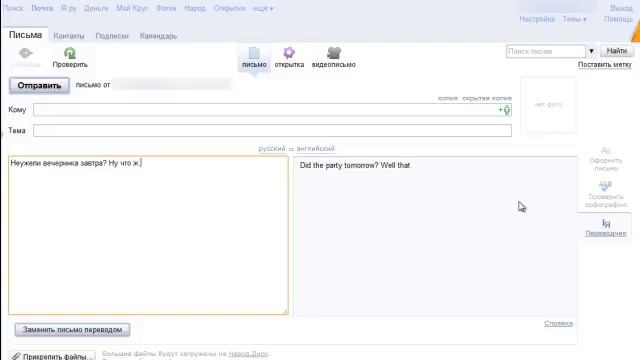Open the Справка link under translation

pyautogui.click(x=558, y=323)
